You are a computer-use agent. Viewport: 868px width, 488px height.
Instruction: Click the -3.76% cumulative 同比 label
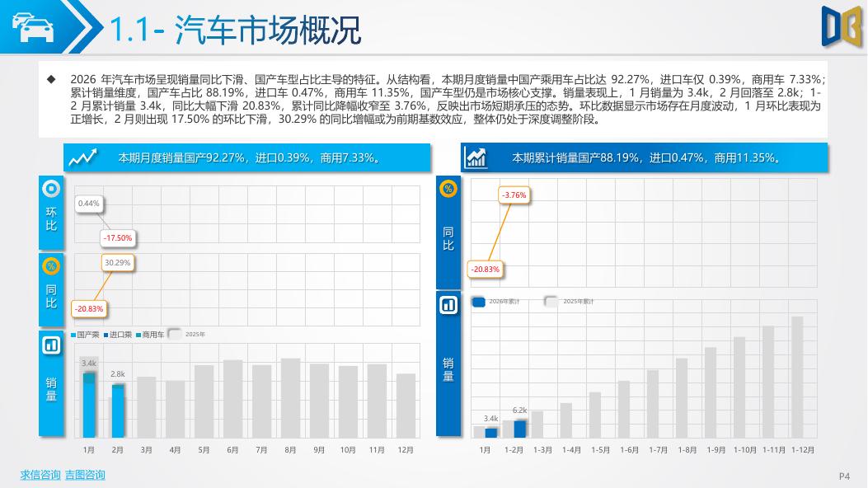coord(514,195)
